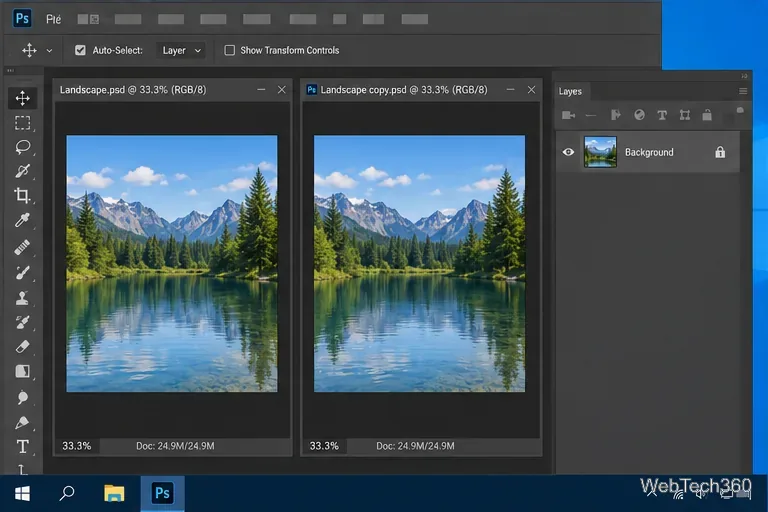Switch to the Layers tab

pos(571,92)
